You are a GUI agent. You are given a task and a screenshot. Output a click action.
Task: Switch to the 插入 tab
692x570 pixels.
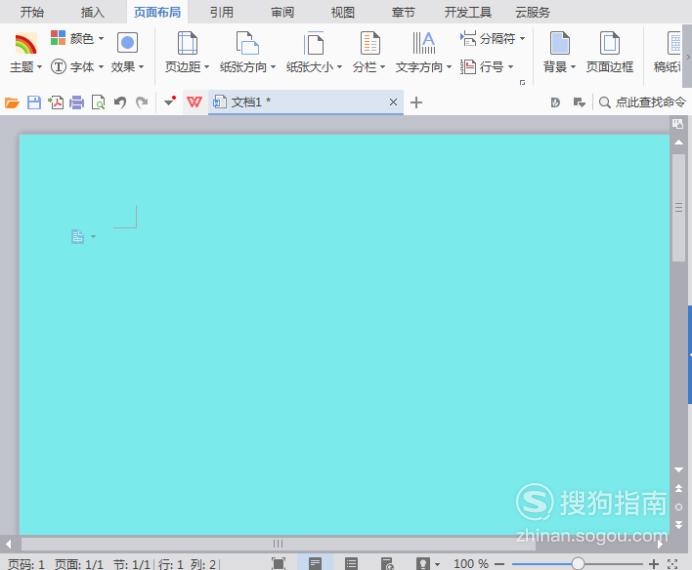(x=93, y=12)
